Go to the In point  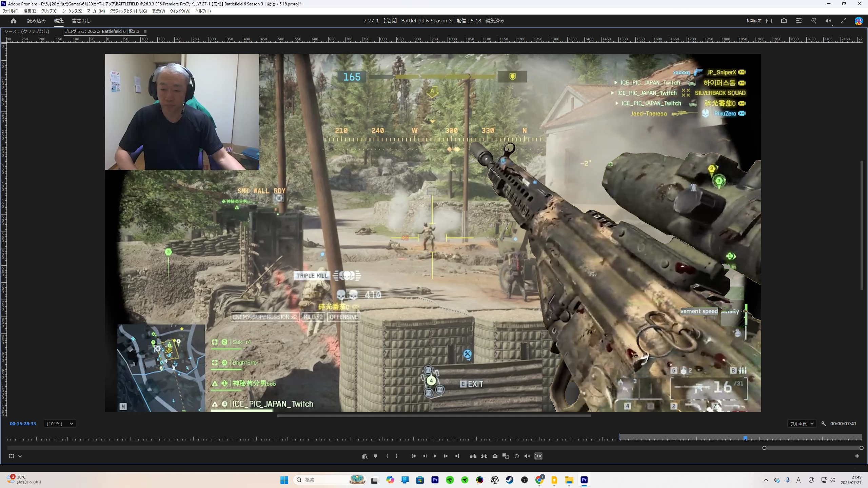click(414, 456)
